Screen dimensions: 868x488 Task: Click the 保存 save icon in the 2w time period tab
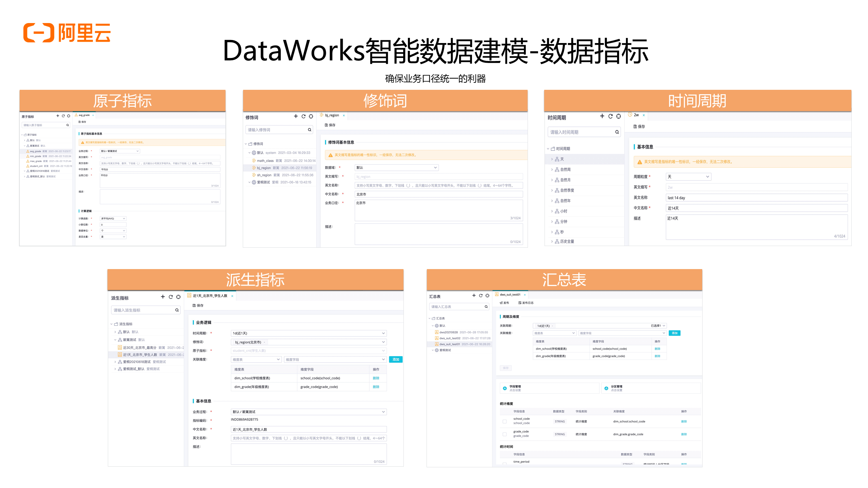pyautogui.click(x=635, y=126)
